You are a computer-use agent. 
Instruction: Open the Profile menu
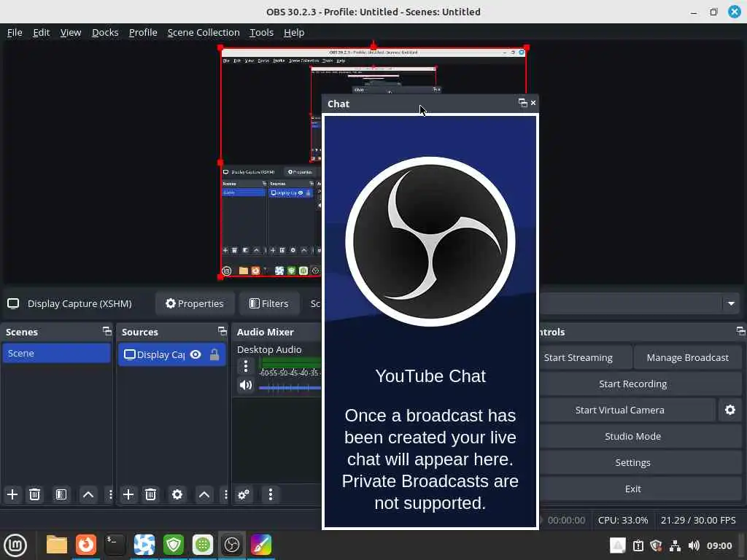coord(143,32)
